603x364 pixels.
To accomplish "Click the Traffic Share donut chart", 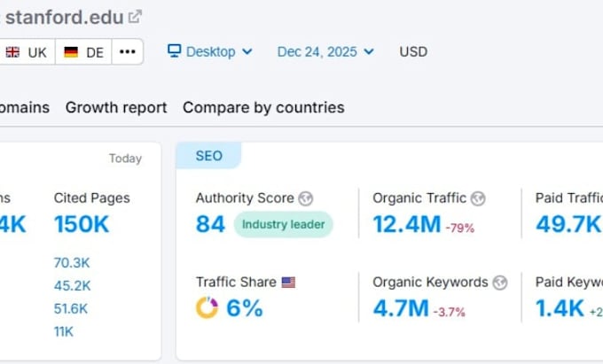I will coord(207,307).
